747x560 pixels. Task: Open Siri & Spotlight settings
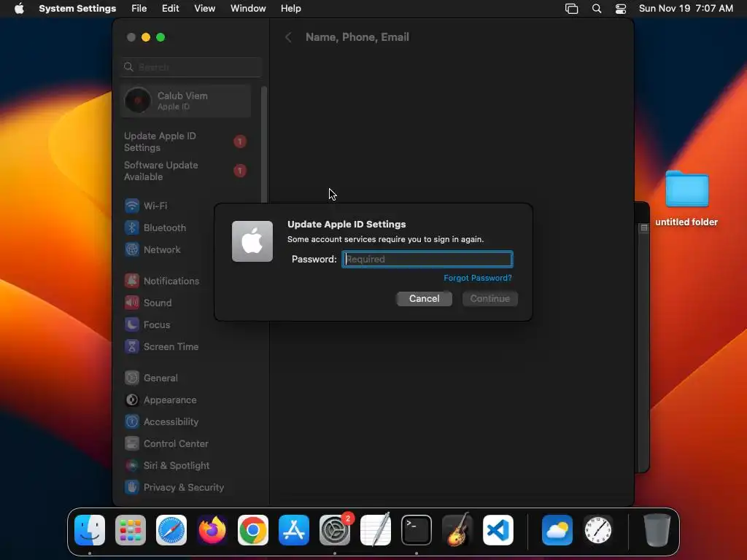(186, 466)
